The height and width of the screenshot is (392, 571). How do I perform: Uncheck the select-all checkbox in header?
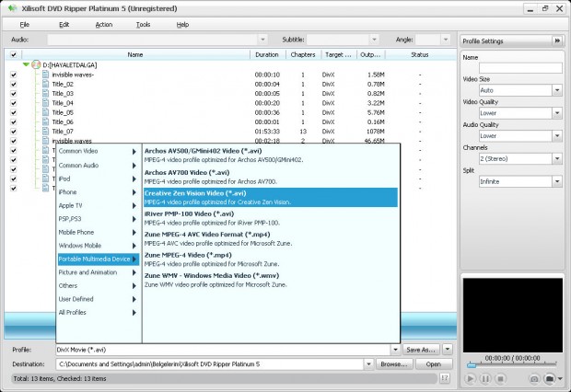pos(14,54)
